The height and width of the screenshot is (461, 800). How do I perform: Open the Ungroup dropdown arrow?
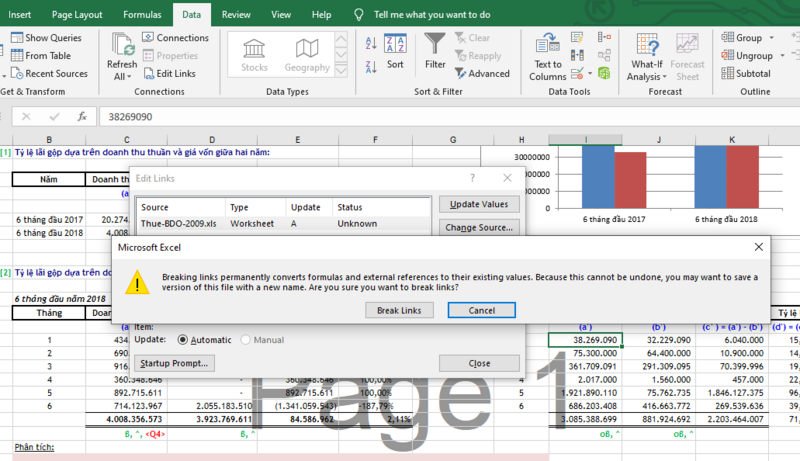pos(780,56)
